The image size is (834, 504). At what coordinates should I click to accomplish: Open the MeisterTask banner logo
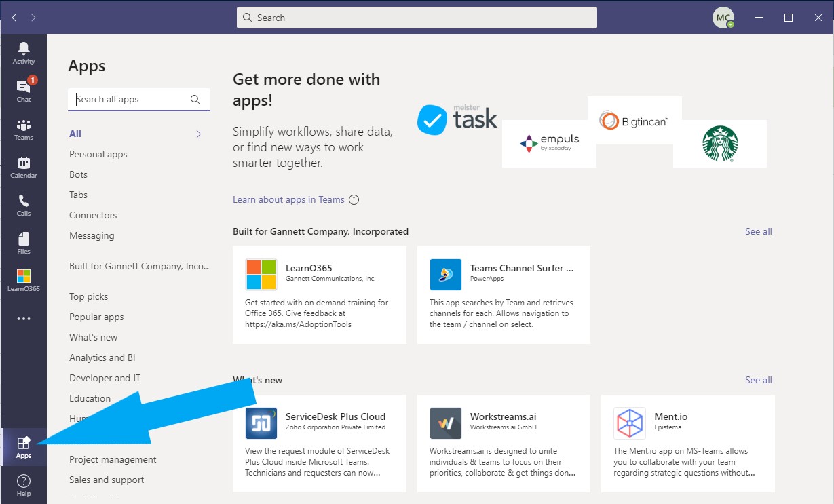coord(457,120)
